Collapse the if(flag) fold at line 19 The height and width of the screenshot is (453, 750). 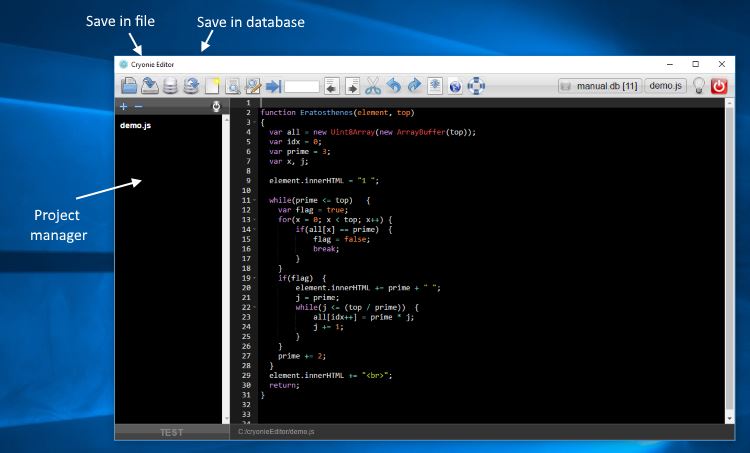click(x=254, y=278)
